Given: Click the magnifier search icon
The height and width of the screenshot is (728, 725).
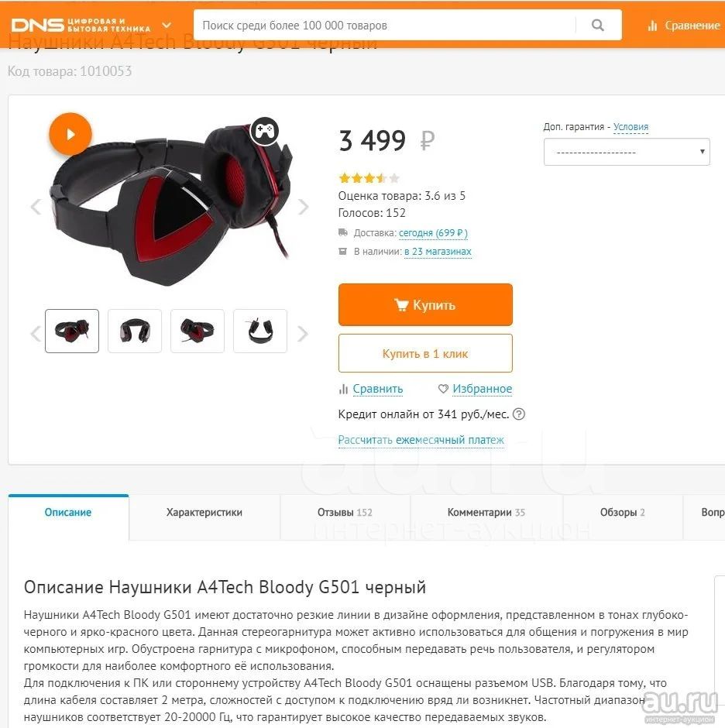Looking at the screenshot, I should (598, 25).
